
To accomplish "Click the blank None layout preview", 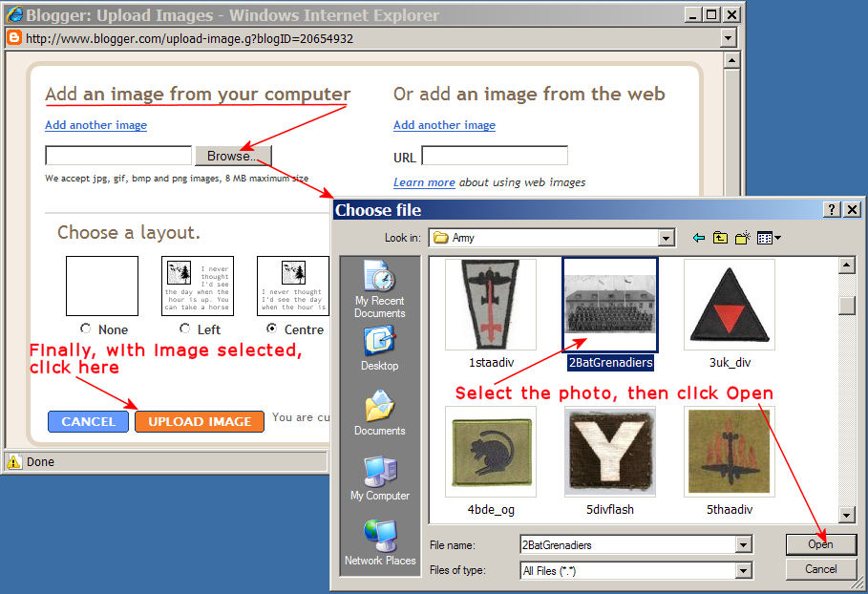I will tap(102, 286).
